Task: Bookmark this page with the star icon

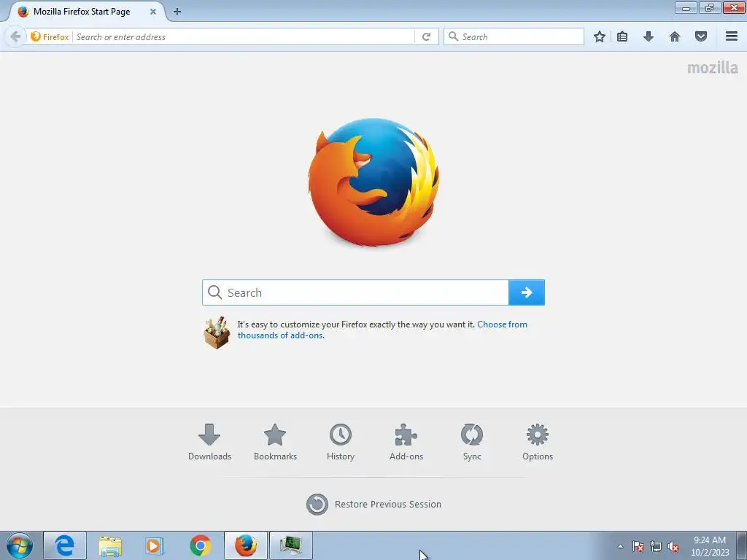Action: tap(600, 36)
